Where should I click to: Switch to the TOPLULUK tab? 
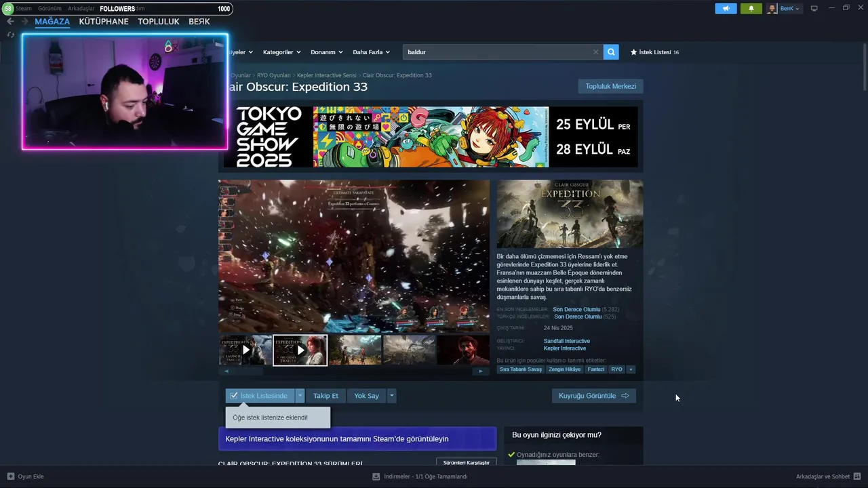pos(159,22)
